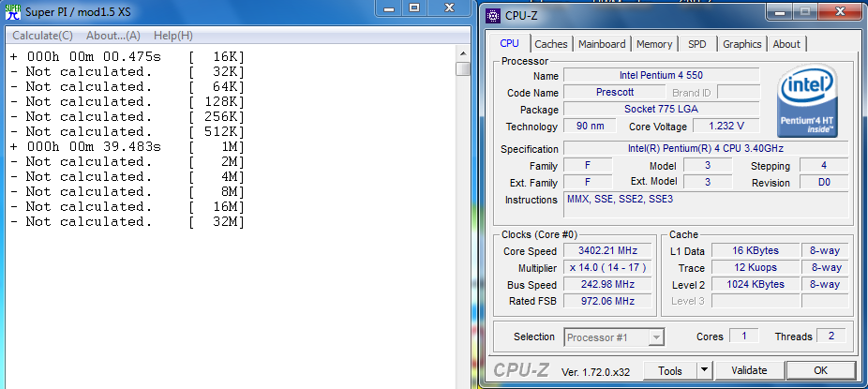
Task: Expand the Tools dropdown arrow
Action: tap(704, 371)
